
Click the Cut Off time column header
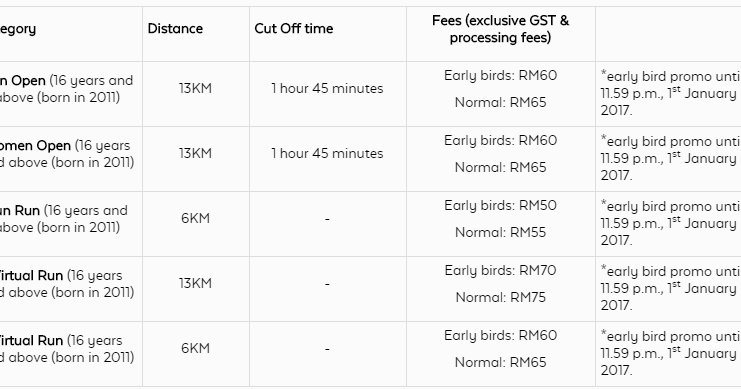(x=293, y=29)
